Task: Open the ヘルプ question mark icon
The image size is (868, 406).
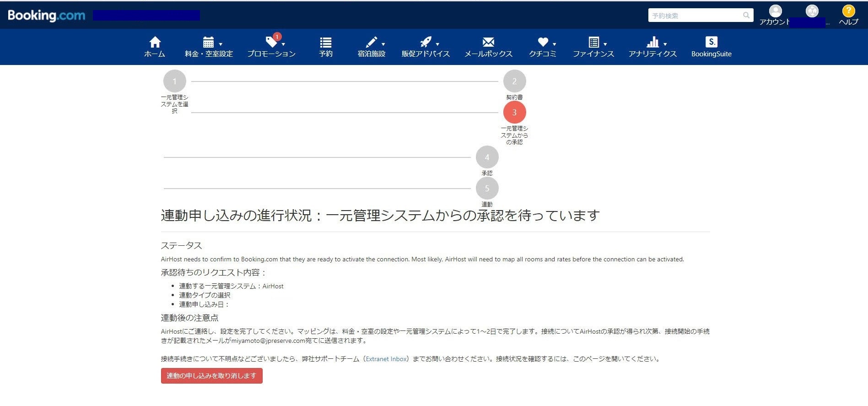Action: 848,11
